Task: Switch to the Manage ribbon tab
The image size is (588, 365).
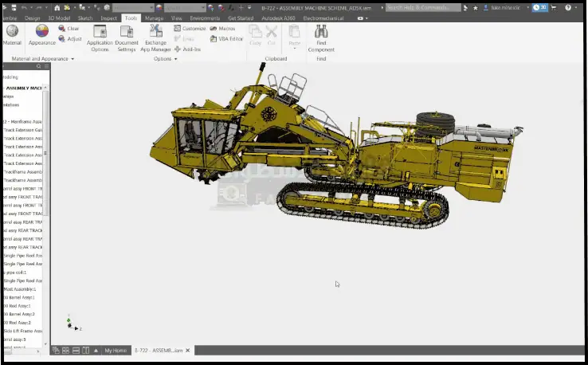Action: click(x=154, y=18)
